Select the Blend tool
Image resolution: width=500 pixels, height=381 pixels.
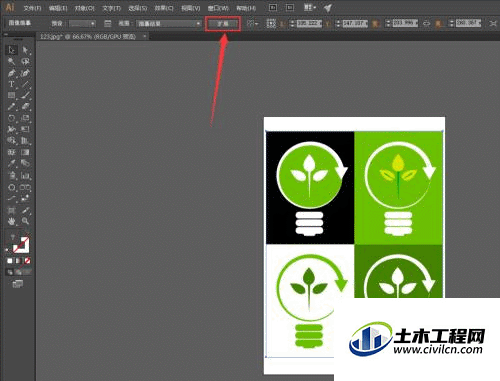click(25, 164)
